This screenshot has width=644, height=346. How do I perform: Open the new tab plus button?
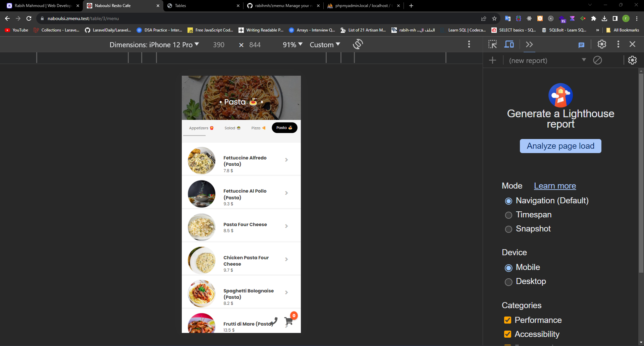(411, 6)
